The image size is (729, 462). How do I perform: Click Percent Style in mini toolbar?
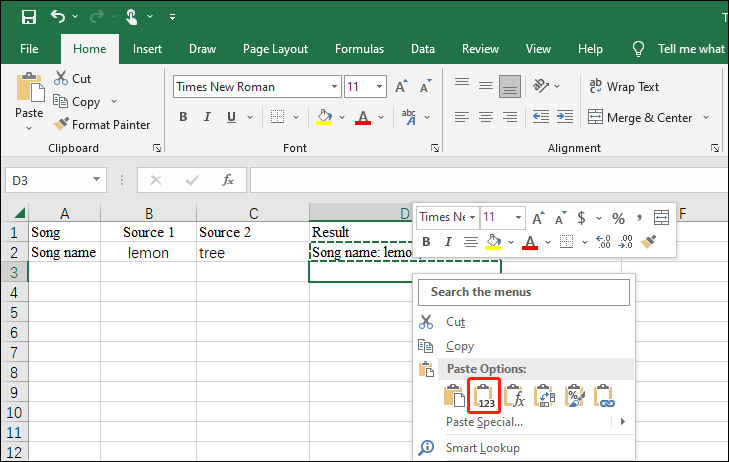click(x=618, y=218)
